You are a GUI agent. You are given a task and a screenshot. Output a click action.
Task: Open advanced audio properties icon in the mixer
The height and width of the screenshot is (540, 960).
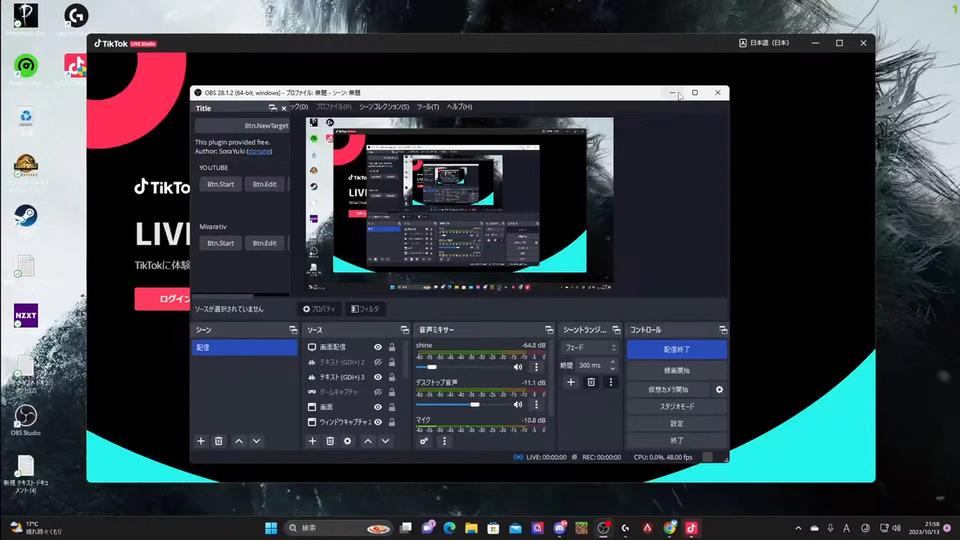424,441
